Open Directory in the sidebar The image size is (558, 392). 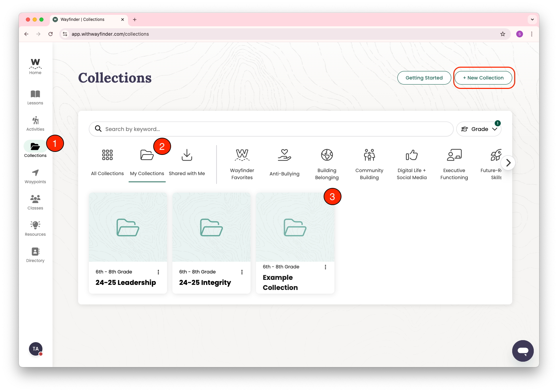35,255
